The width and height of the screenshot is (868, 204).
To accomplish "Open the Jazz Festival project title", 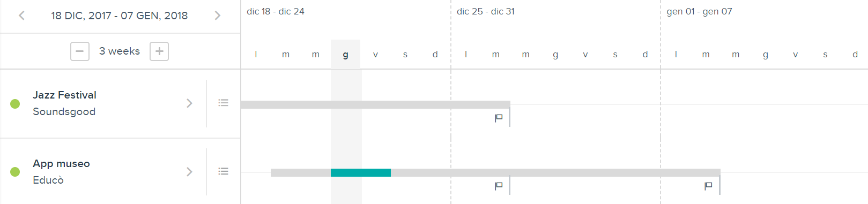I will point(65,95).
